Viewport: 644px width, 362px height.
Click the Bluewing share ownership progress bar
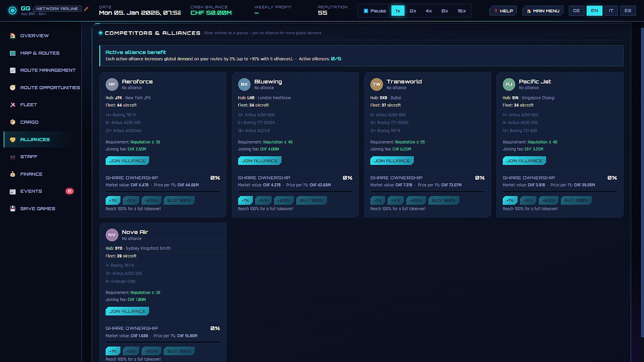point(295,192)
